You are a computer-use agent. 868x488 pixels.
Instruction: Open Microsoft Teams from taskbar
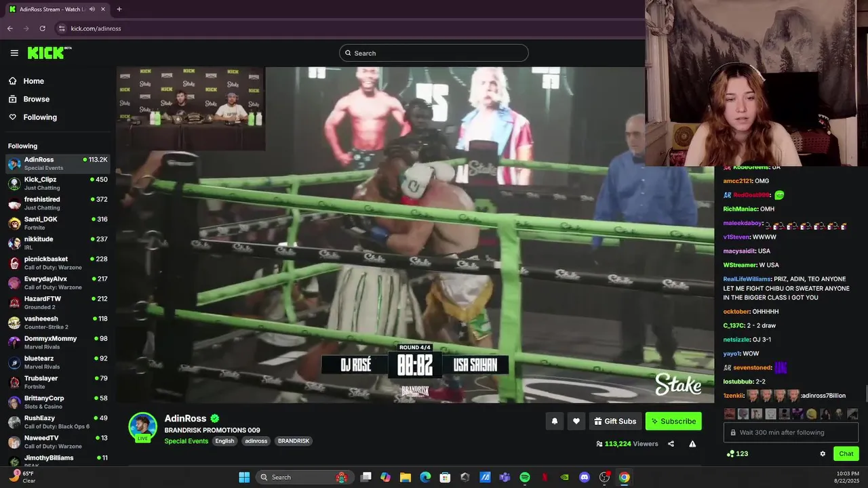(x=505, y=477)
